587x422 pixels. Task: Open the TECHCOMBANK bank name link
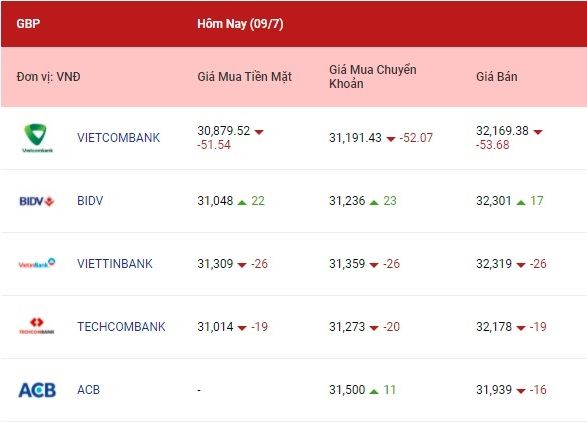coord(121,327)
